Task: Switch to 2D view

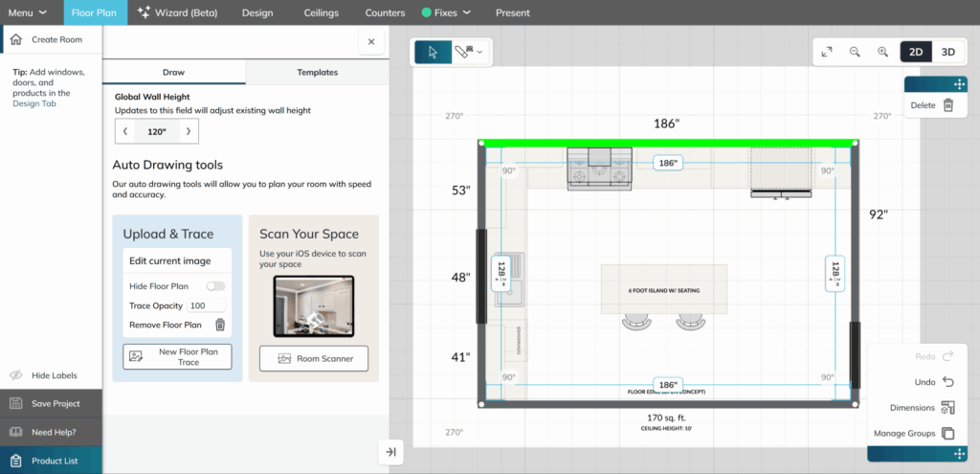Action: pyautogui.click(x=916, y=52)
